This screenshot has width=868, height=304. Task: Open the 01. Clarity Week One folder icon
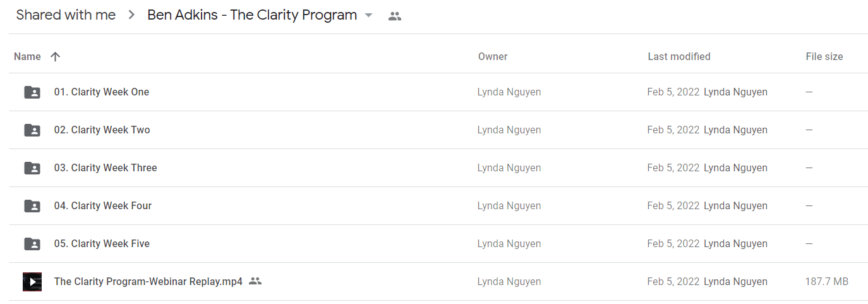(x=32, y=92)
